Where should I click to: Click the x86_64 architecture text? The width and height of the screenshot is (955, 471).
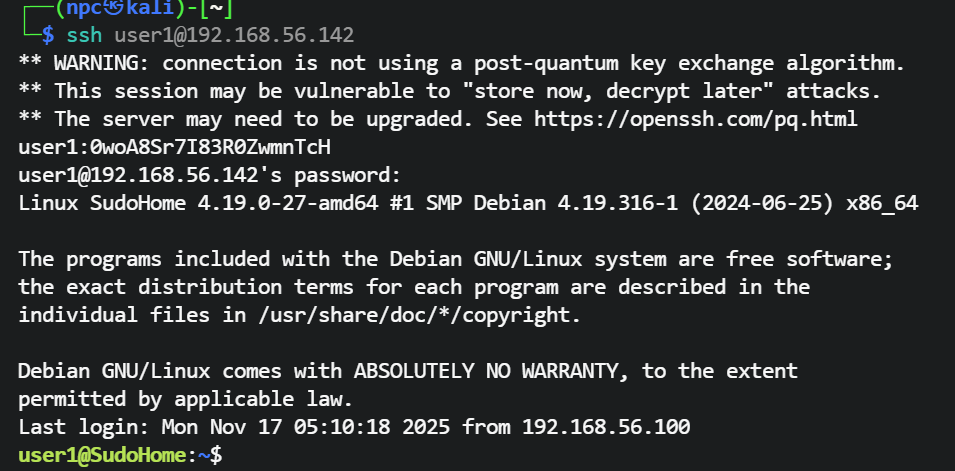pyautogui.click(x=882, y=203)
